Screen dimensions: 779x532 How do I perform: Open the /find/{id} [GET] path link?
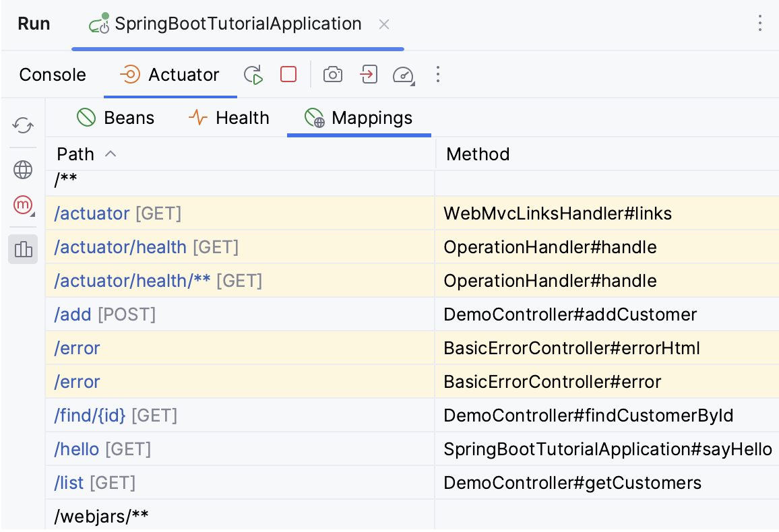click(x=116, y=416)
